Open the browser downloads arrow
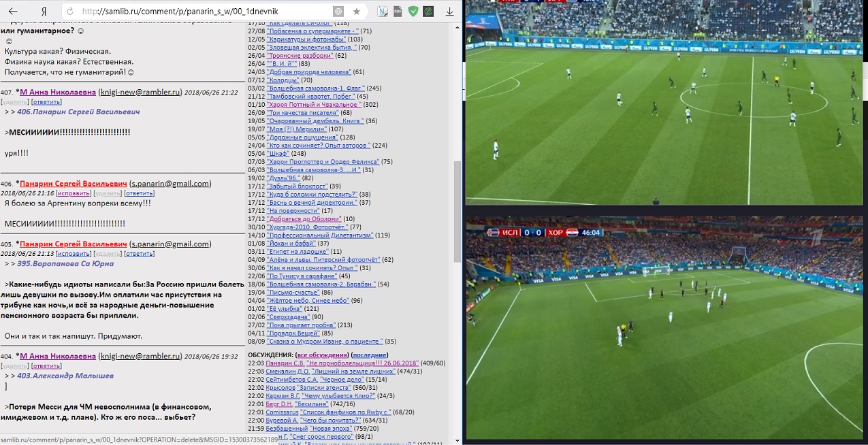Screen dimensions: 868x445 (x=449, y=12)
